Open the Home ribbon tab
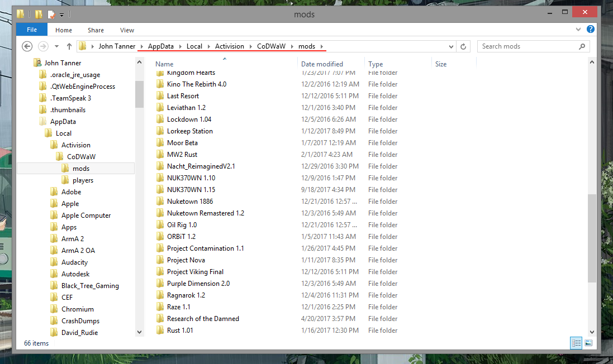613x364 pixels. [x=64, y=30]
